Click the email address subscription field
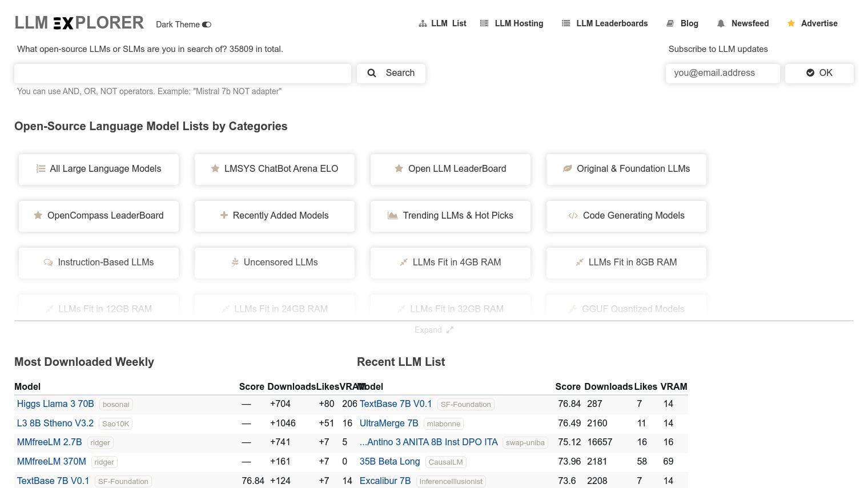The width and height of the screenshot is (868, 488). click(723, 73)
